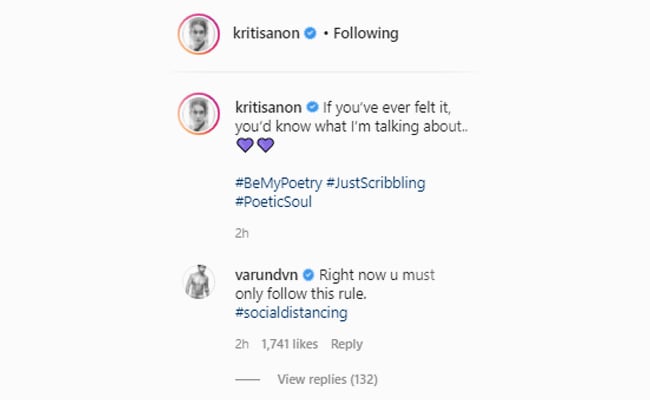Open the kritisanon username in the caption

point(269,106)
